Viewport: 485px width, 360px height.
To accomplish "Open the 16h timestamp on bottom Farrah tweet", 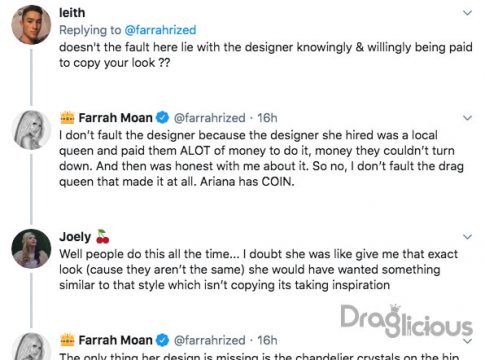I will tap(267, 340).
